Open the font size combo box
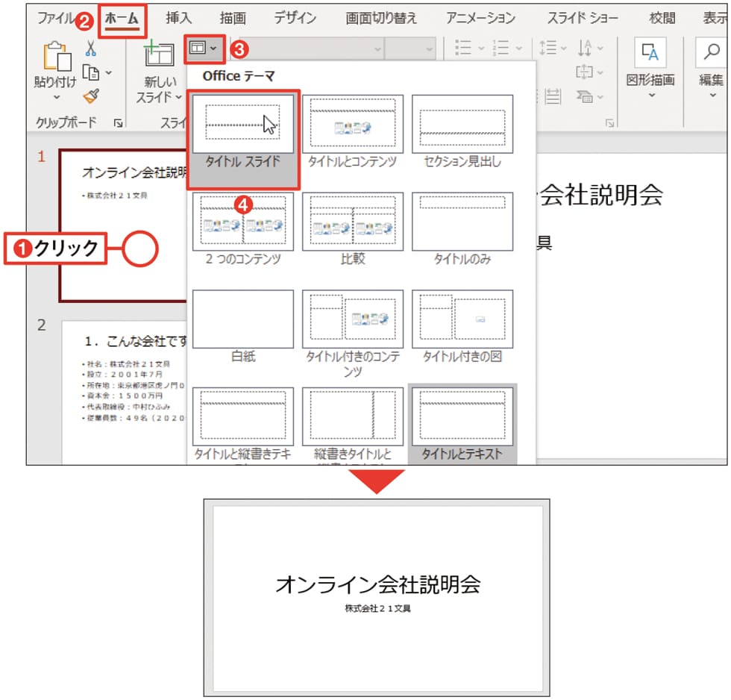 tap(411, 49)
